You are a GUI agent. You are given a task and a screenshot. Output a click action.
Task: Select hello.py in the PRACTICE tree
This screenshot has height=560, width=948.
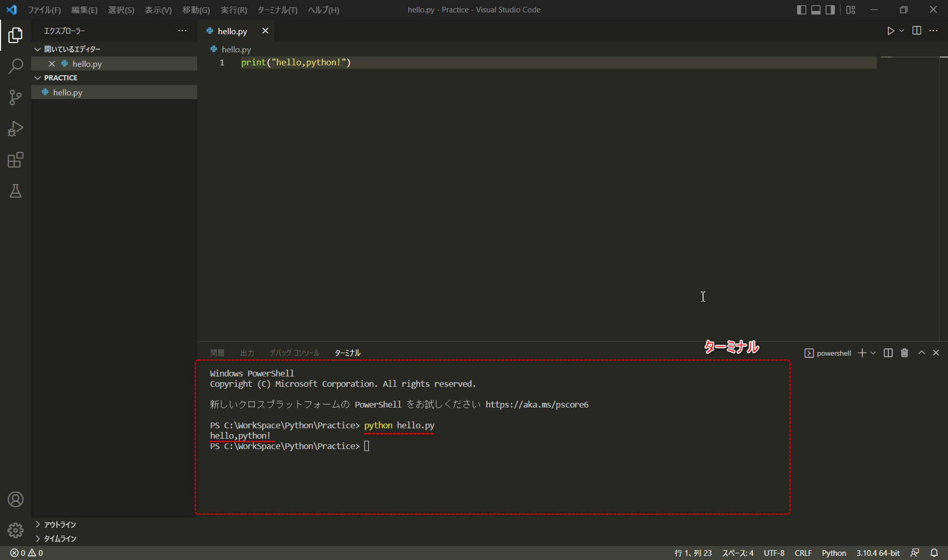coord(114,92)
